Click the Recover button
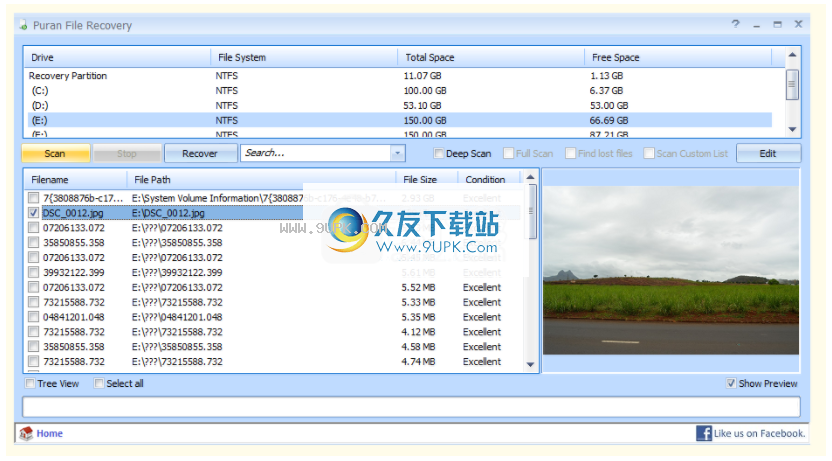 [200, 153]
